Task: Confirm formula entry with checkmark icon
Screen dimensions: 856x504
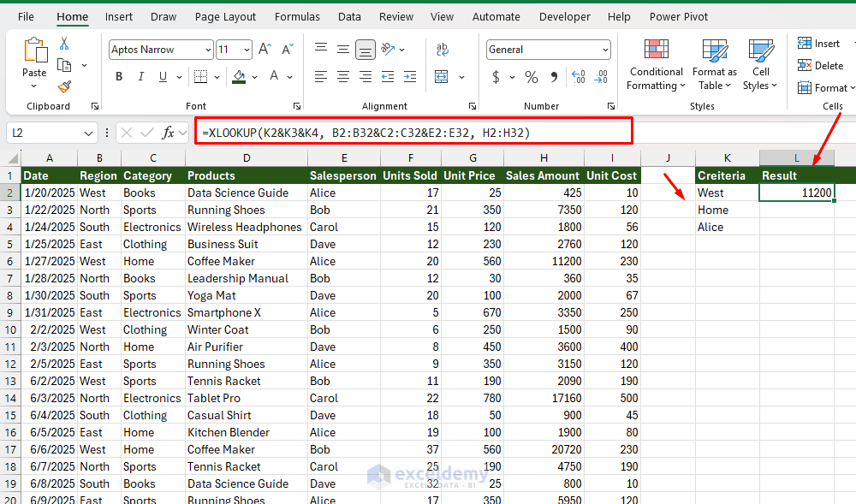Action: pyautogui.click(x=147, y=133)
